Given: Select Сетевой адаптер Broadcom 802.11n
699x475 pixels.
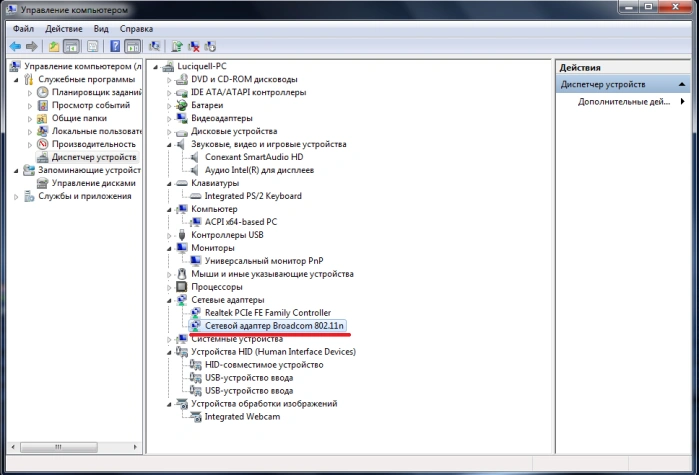Looking at the screenshot, I should [274, 326].
